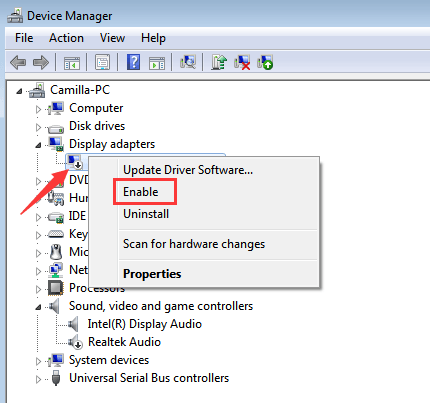
Task: Open the blue question mark Help icon
Action: click(133, 62)
